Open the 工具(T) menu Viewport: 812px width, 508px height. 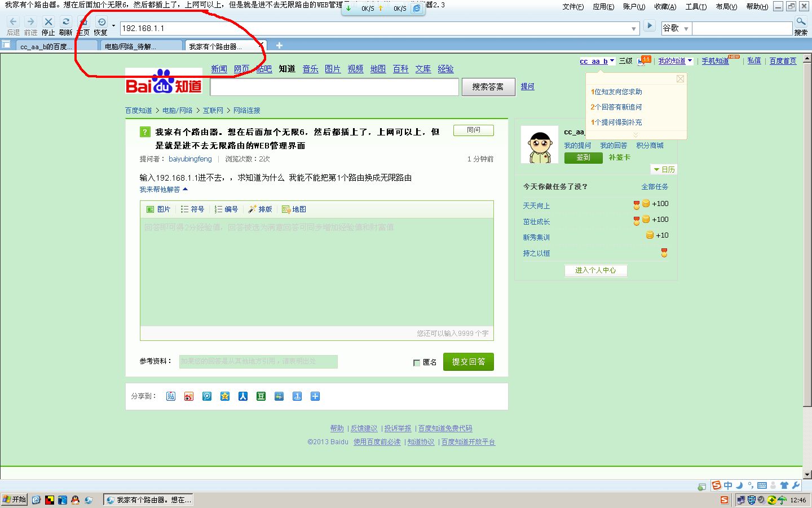[696, 7]
